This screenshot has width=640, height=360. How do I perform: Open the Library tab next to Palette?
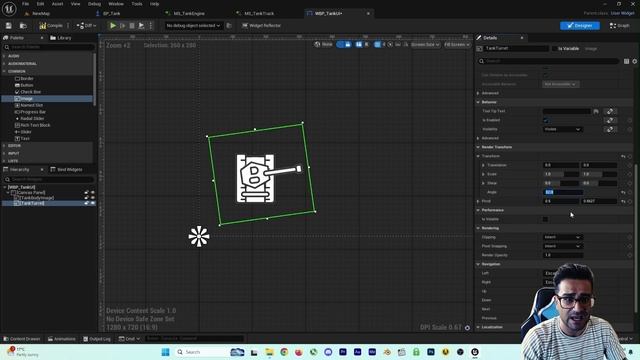point(61,38)
